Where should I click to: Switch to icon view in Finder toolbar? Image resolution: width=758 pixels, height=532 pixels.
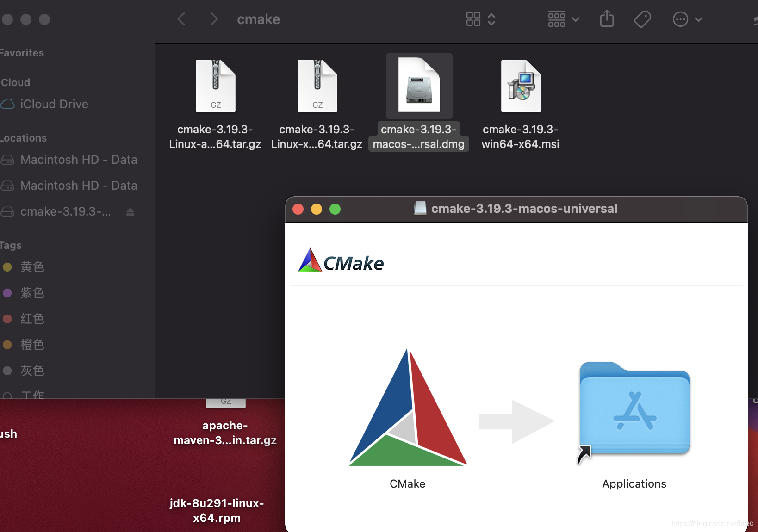point(473,19)
